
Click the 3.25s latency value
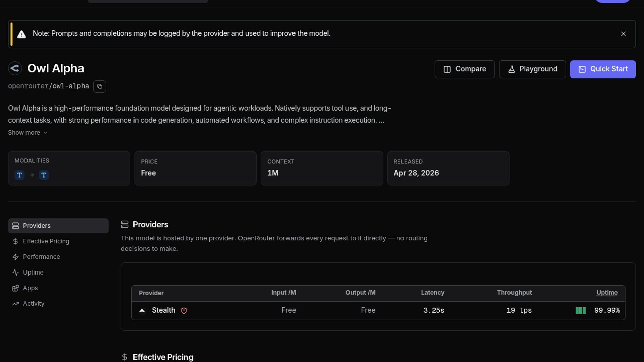point(434,310)
